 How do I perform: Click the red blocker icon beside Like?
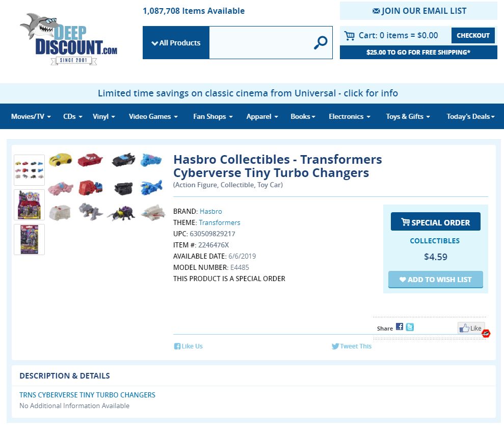[486, 334]
